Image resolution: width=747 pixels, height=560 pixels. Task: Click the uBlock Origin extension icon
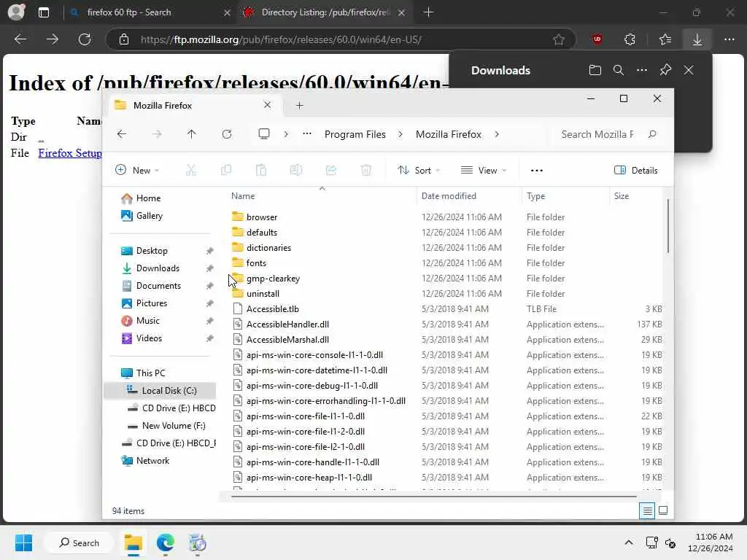coord(597,39)
